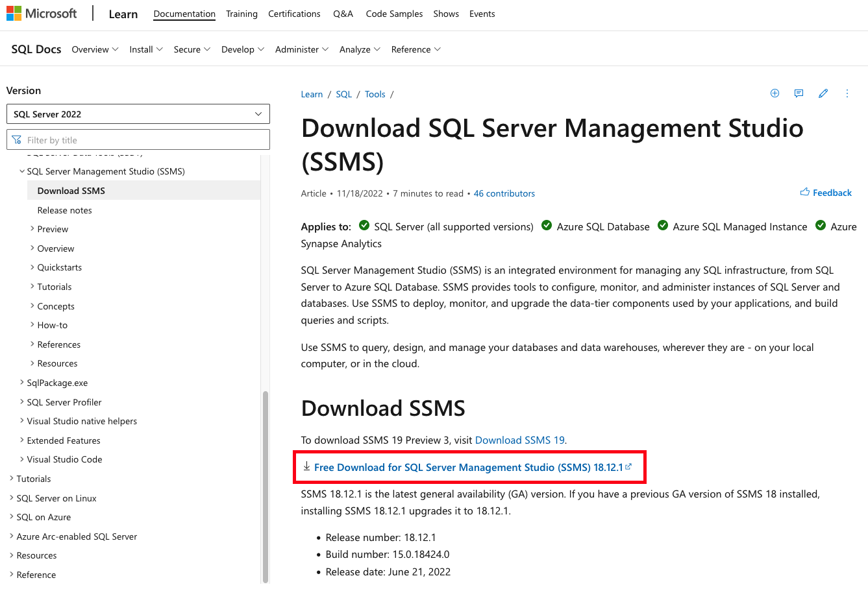Image resolution: width=868 pixels, height=589 pixels.
Task: Expand the Install dropdown menu
Action: click(146, 49)
